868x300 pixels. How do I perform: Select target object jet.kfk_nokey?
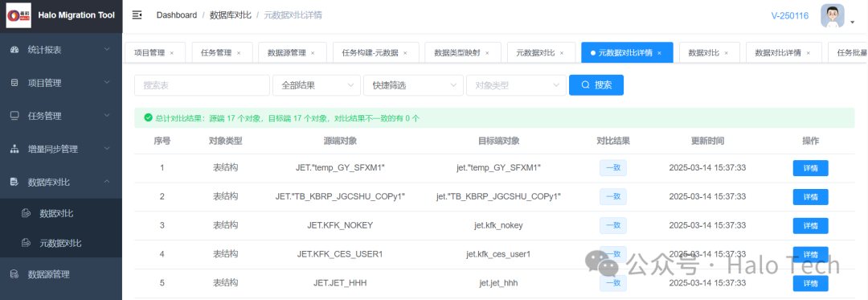click(x=499, y=225)
